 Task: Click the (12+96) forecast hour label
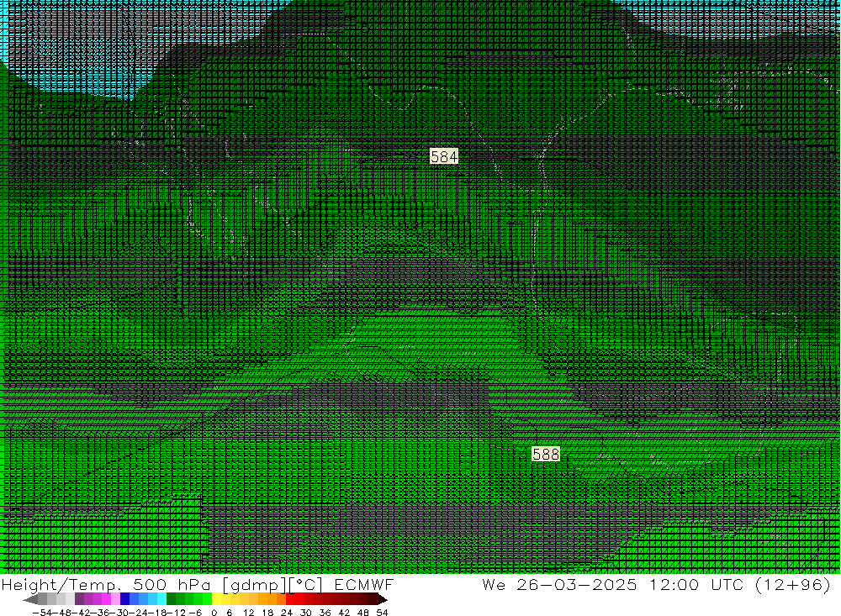pyautogui.click(x=793, y=584)
